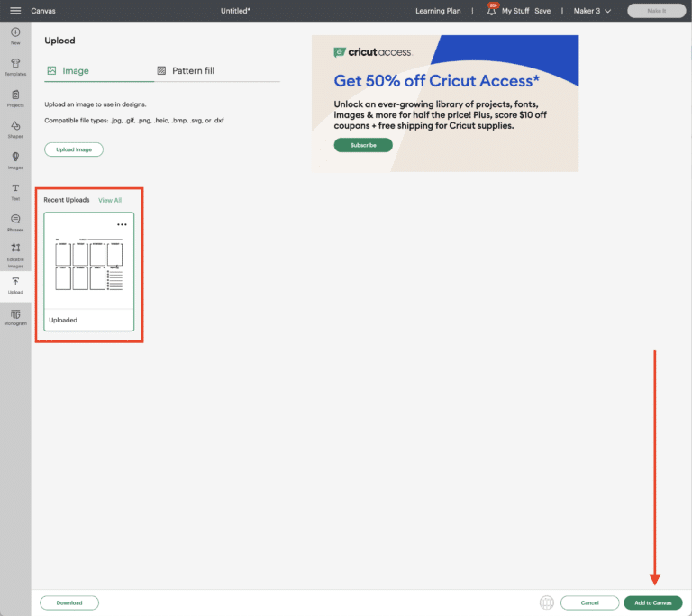The width and height of the screenshot is (692, 616).
Task: Click the View All link
Action: tap(110, 200)
